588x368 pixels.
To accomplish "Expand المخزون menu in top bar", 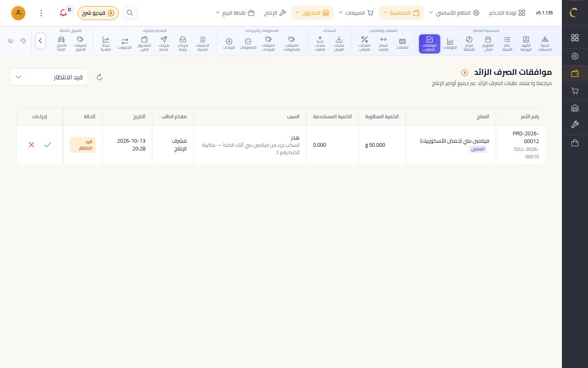I will (312, 13).
